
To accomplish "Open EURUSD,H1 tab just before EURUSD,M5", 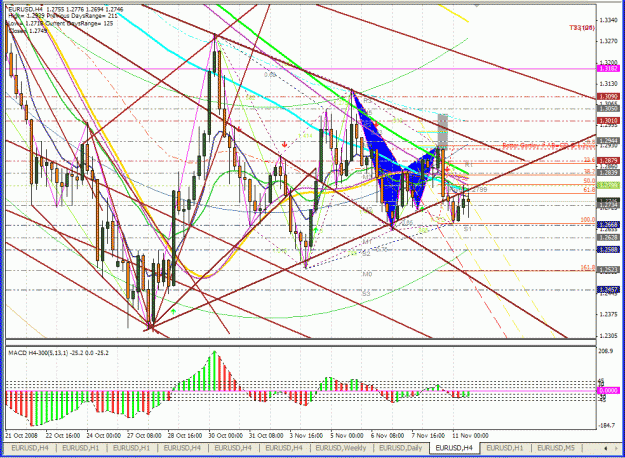I will (505, 448).
